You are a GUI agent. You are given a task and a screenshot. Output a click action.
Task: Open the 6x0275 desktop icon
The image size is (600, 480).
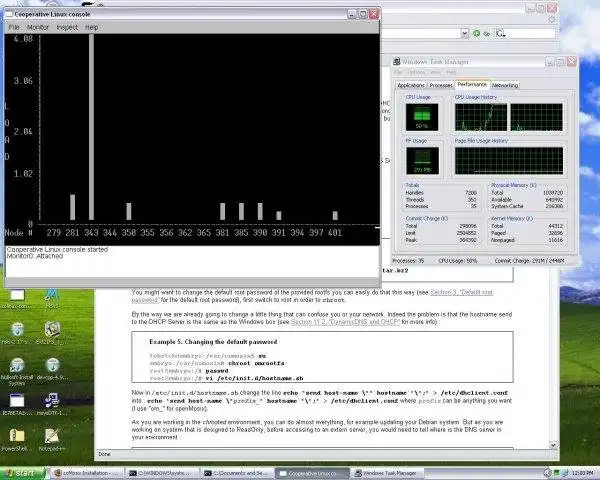click(52, 333)
